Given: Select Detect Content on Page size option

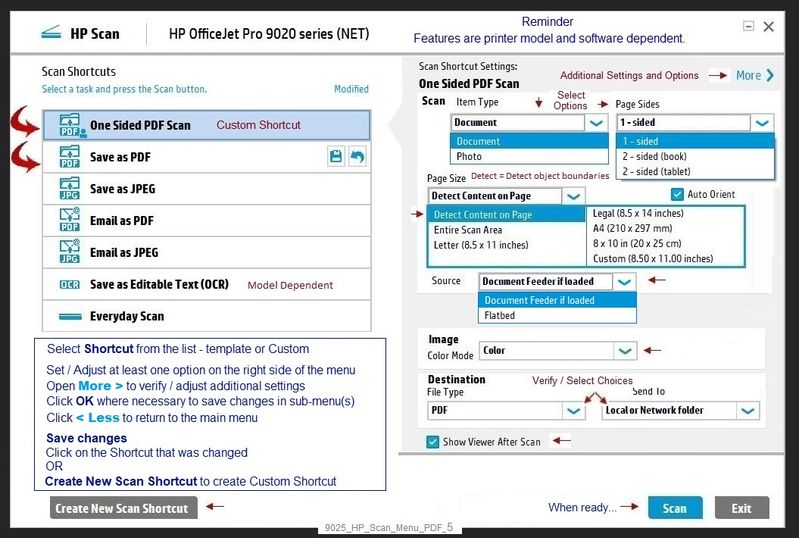Looking at the screenshot, I should click(x=507, y=214).
